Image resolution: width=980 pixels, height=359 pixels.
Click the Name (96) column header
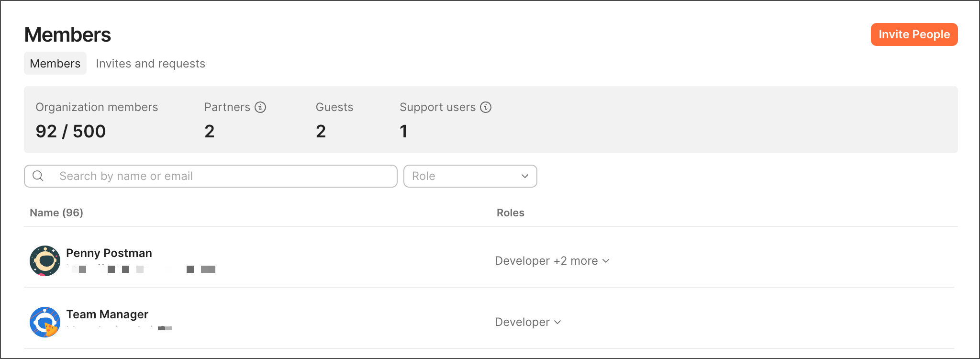(x=56, y=213)
